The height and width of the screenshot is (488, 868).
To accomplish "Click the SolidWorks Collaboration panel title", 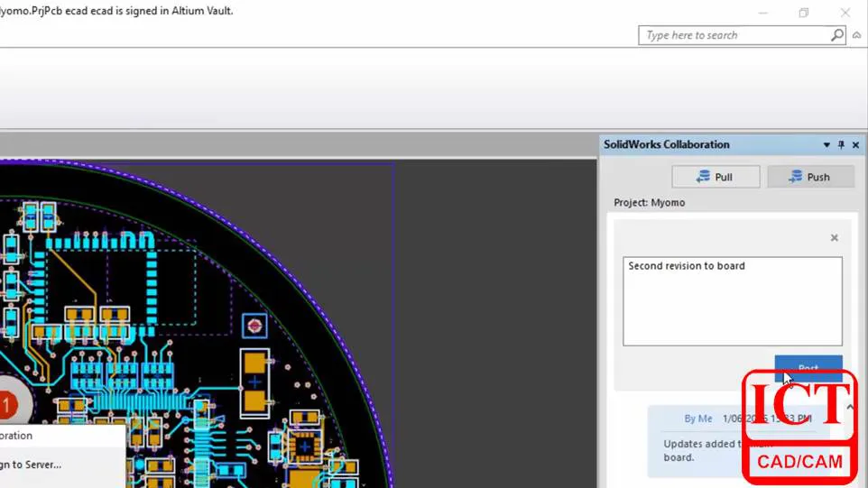I will pyautogui.click(x=667, y=145).
